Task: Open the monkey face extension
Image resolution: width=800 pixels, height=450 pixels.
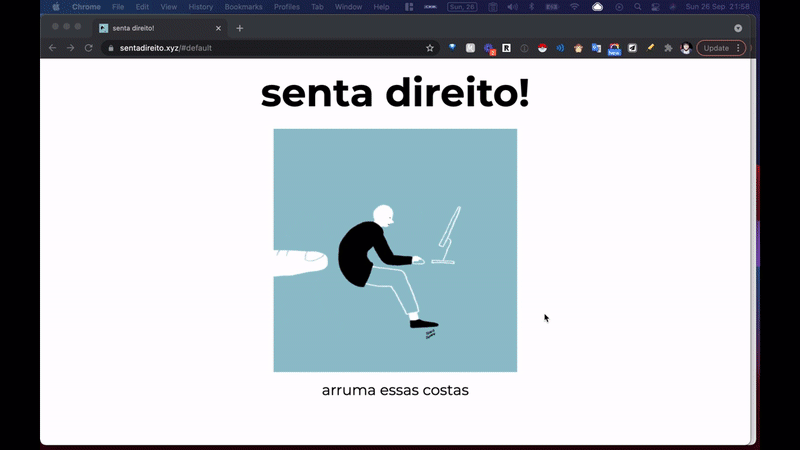Action: coord(578,48)
